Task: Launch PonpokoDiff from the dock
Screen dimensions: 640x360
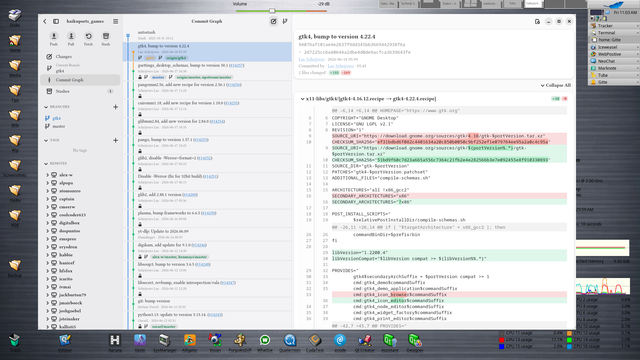Action: [240, 342]
